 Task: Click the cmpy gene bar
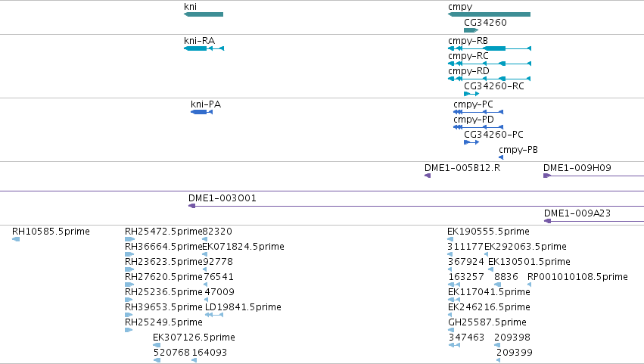click(489, 14)
